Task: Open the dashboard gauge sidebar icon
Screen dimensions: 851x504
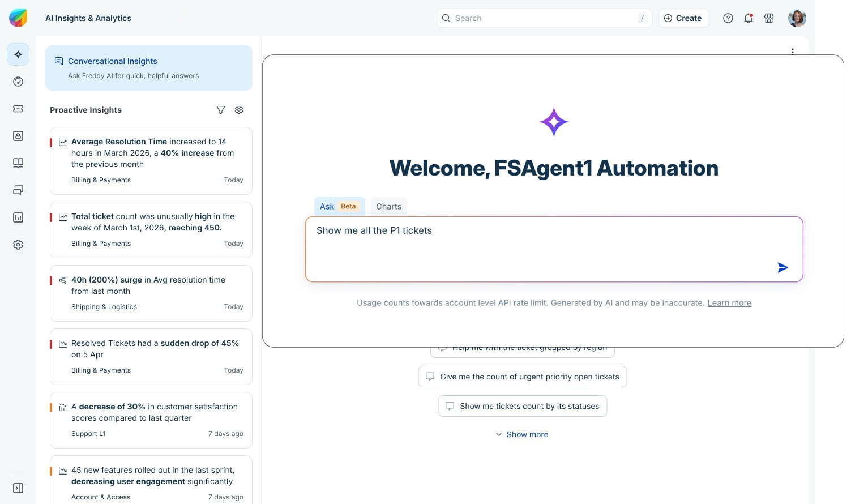Action: tap(18, 82)
